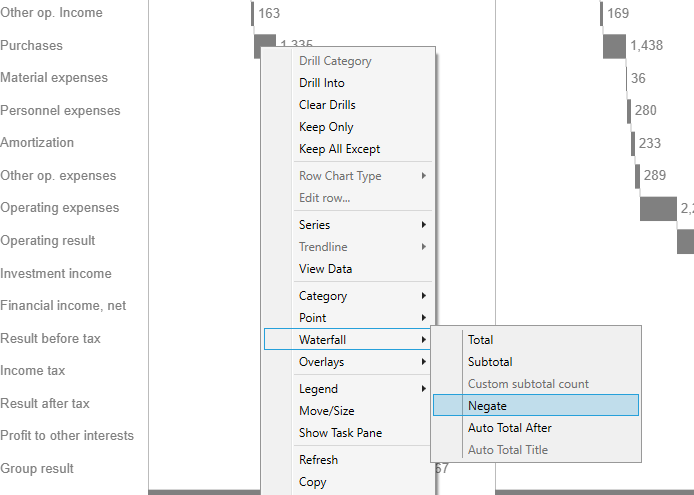Click the Investment income row label

(x=56, y=274)
